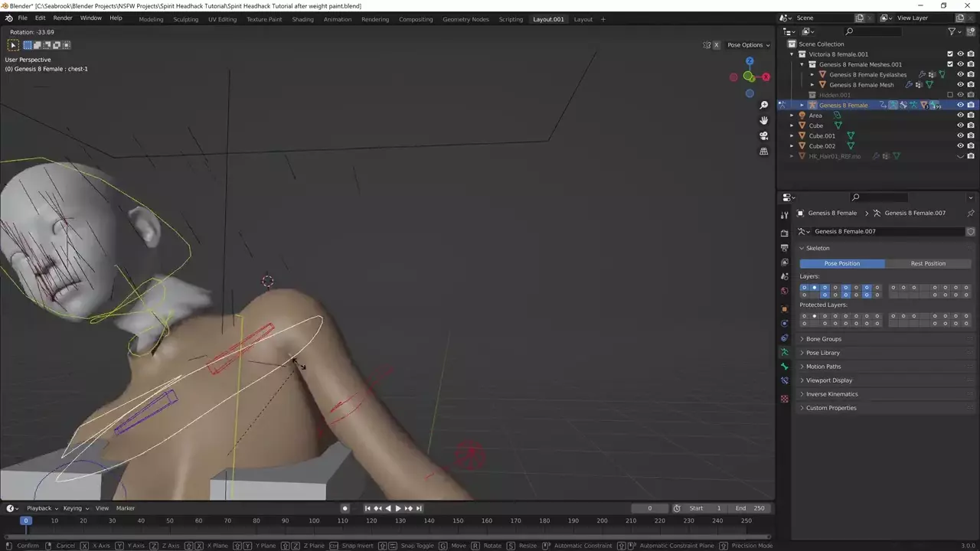Uncheck the Victoria 8 female.001 collection checkbox
Viewport: 980px width, 551px height.
pos(950,54)
